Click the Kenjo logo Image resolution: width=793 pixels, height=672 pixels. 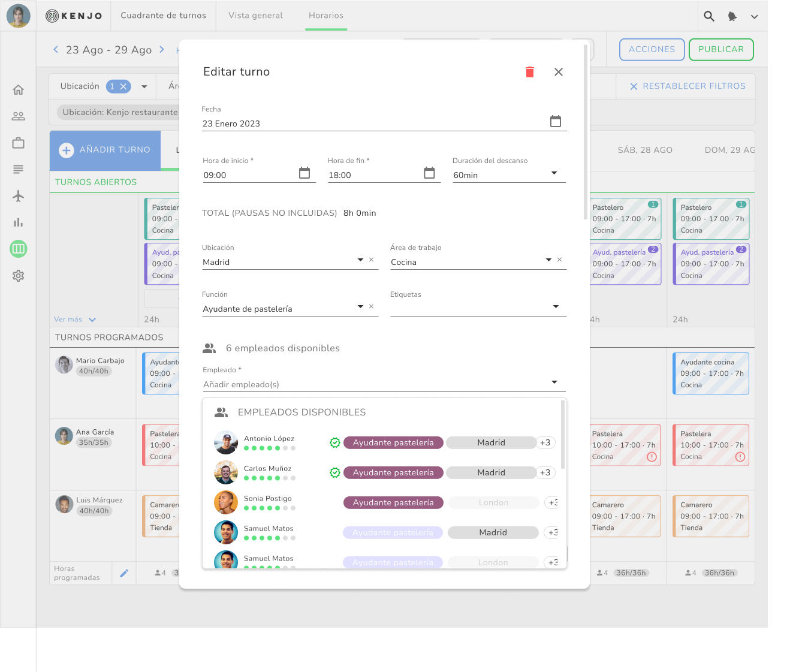click(74, 16)
